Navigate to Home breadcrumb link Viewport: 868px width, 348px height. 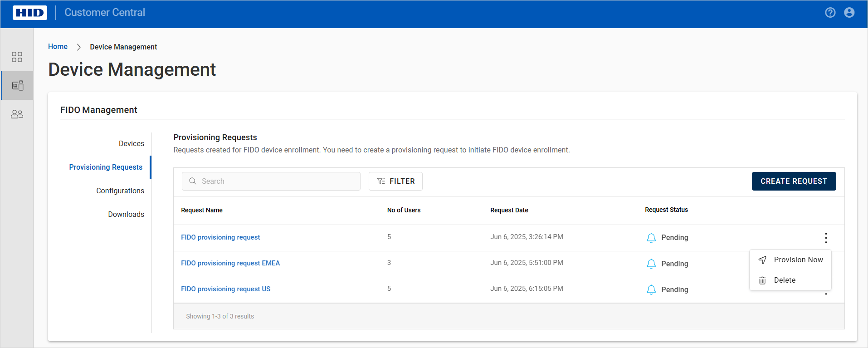coord(58,46)
